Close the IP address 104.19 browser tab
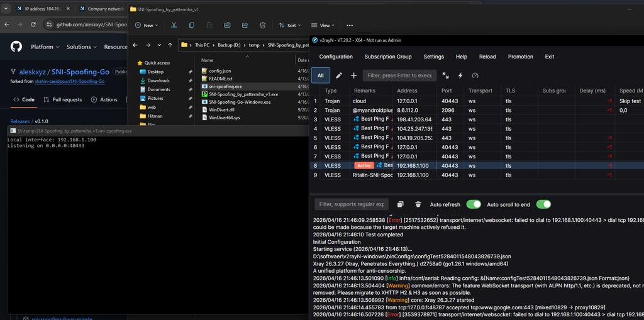The height and width of the screenshot is (320, 644). click(68, 8)
